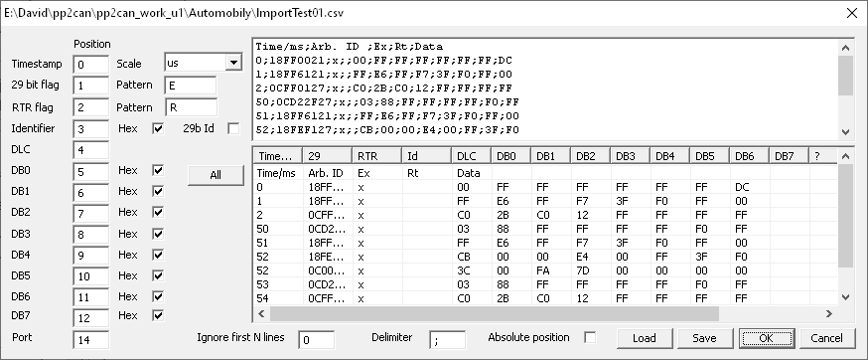Toggle Hex checkbox for DB0
Image resolution: width=868 pixels, height=360 pixels.
158,170
